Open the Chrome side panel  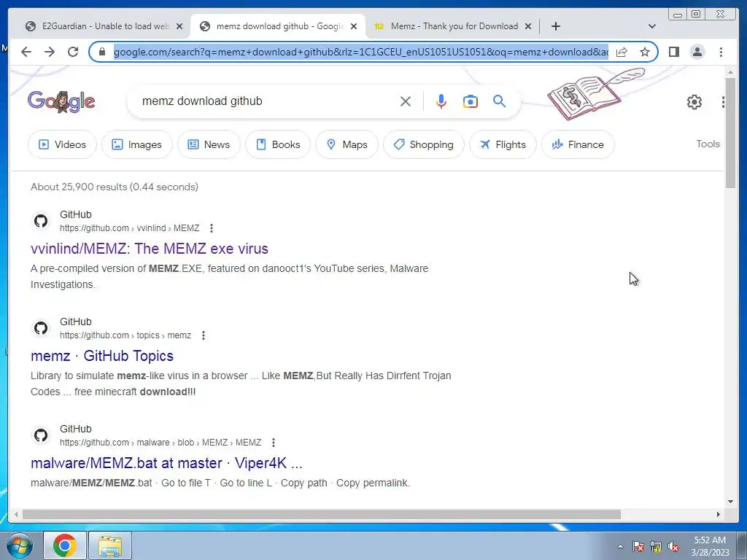tap(673, 52)
